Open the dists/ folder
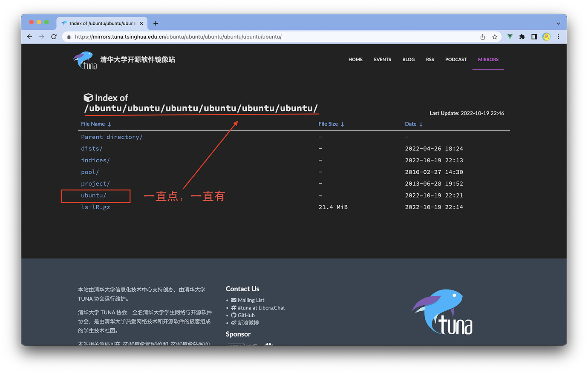Image resolution: width=588 pixels, height=373 pixels. coord(92,149)
